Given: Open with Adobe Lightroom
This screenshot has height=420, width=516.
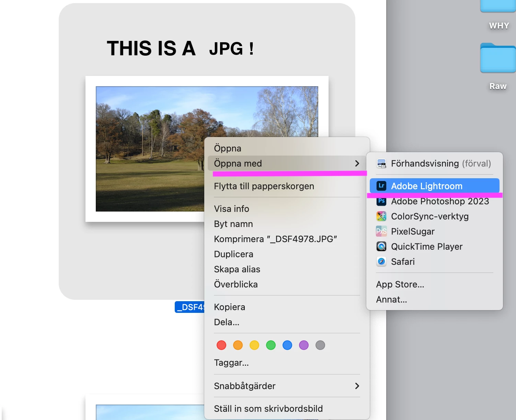Looking at the screenshot, I should (x=435, y=186).
